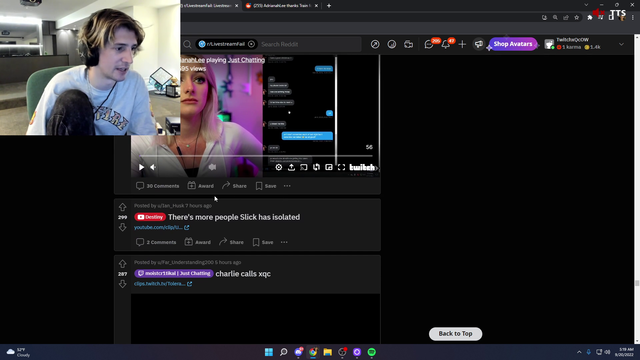This screenshot has width=640, height=360.
Task: Click the video progress bar
Action: [x=256, y=156]
